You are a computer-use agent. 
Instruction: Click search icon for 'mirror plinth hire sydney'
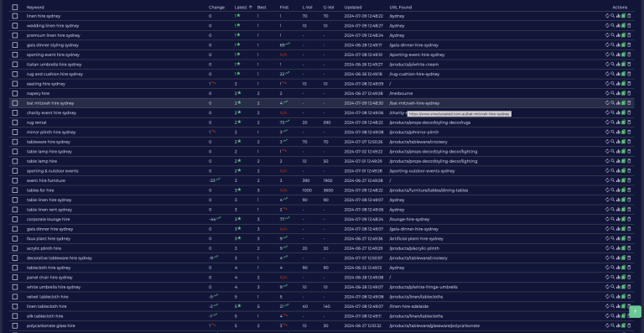(613, 132)
